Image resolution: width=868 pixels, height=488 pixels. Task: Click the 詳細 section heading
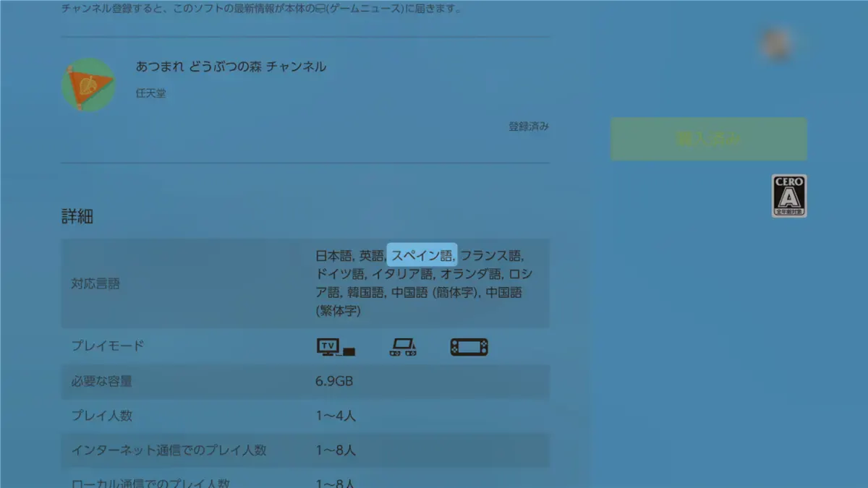77,216
